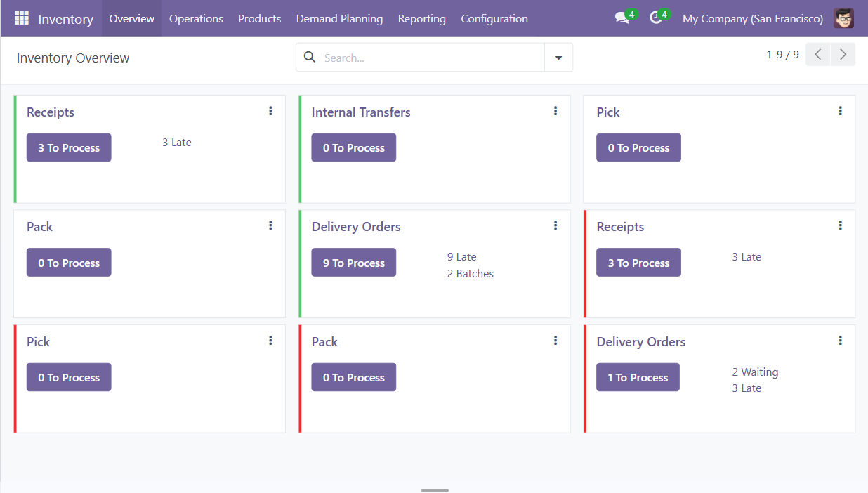Open the Receipts card options menu
The width and height of the screenshot is (868, 493).
click(270, 110)
